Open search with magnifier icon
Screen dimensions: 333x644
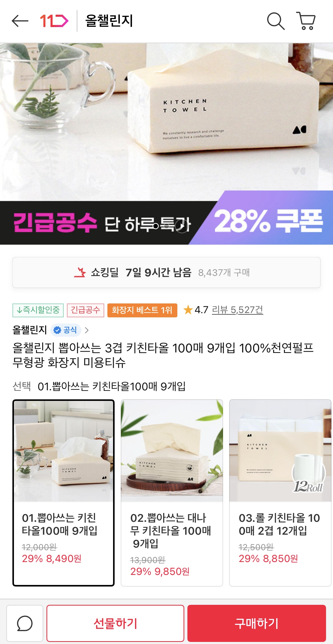pyautogui.click(x=276, y=21)
